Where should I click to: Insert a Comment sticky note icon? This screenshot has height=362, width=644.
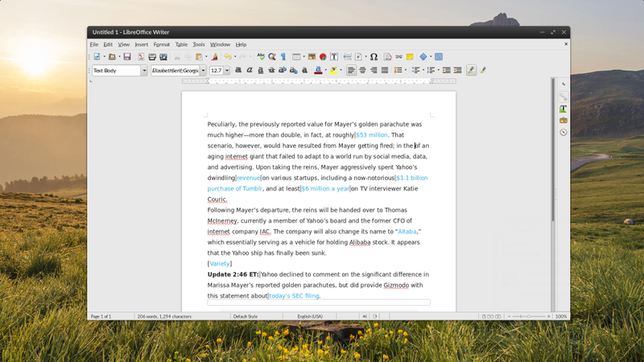(410, 56)
